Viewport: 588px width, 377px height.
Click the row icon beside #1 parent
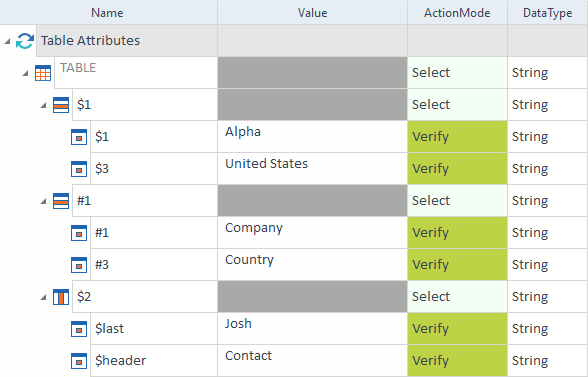61,201
